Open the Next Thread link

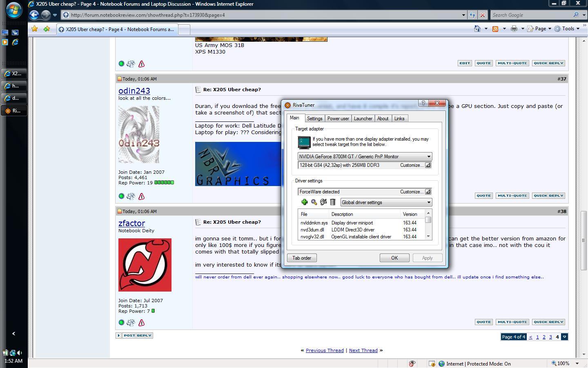[363, 350]
